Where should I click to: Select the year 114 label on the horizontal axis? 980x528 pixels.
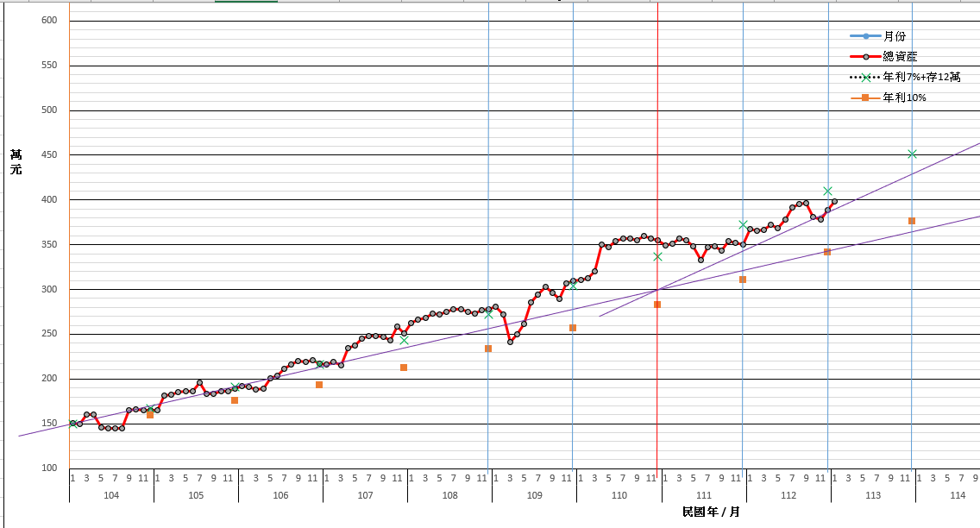957,495
